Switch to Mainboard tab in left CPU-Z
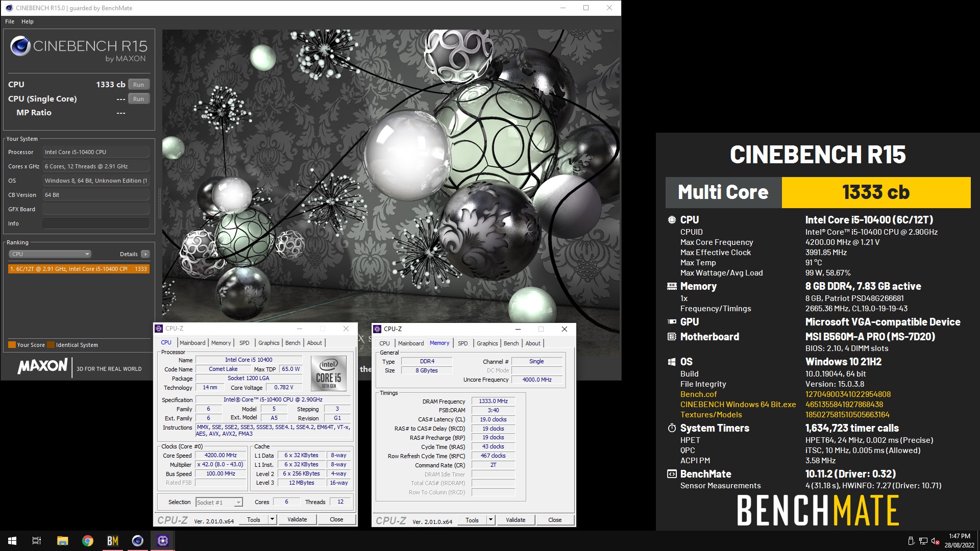This screenshot has height=551, width=980. [x=192, y=343]
